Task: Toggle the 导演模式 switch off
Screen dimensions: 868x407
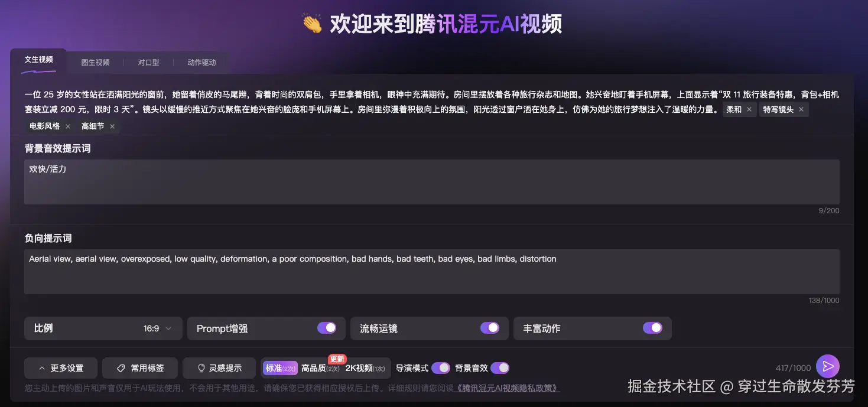Action: [441, 367]
